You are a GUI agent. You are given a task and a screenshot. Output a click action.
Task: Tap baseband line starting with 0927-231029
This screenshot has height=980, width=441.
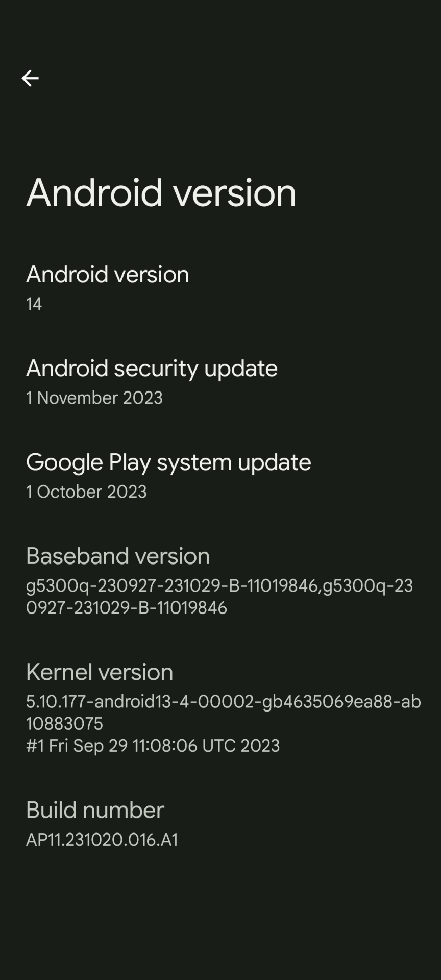point(127,608)
